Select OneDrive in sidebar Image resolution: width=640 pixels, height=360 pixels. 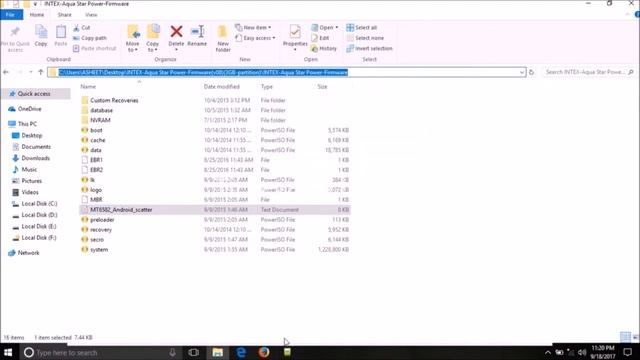click(29, 109)
